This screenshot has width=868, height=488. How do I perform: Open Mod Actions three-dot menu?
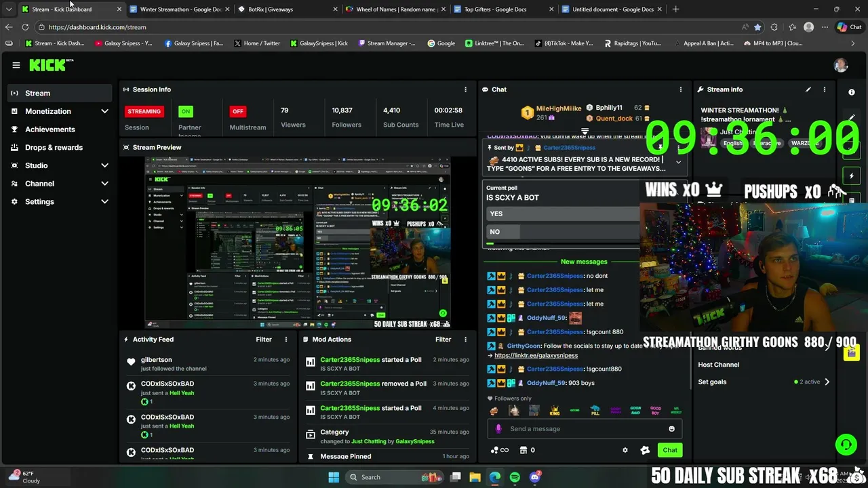click(465, 340)
